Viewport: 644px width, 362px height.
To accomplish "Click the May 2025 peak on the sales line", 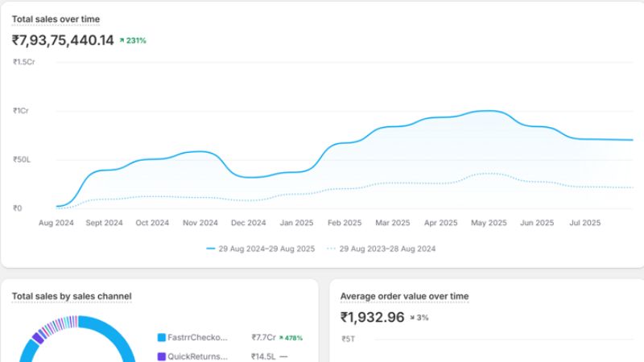I will pos(487,111).
